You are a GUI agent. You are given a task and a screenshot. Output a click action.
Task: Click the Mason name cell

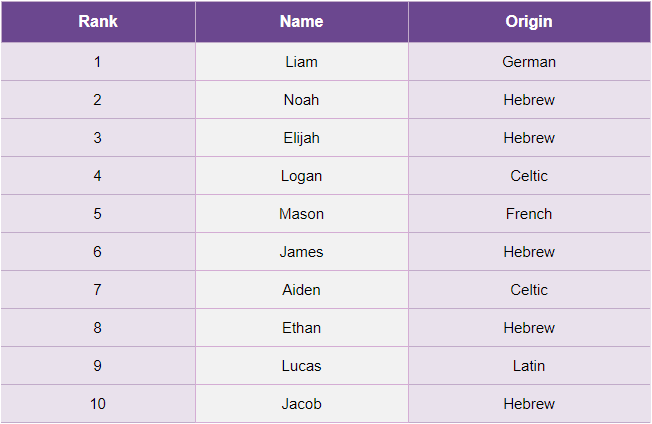pos(301,214)
